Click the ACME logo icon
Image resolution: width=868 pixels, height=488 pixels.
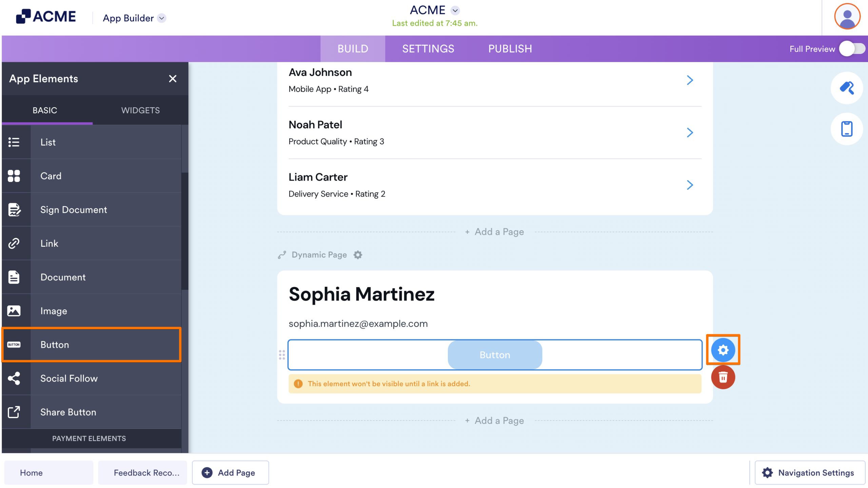pyautogui.click(x=23, y=16)
